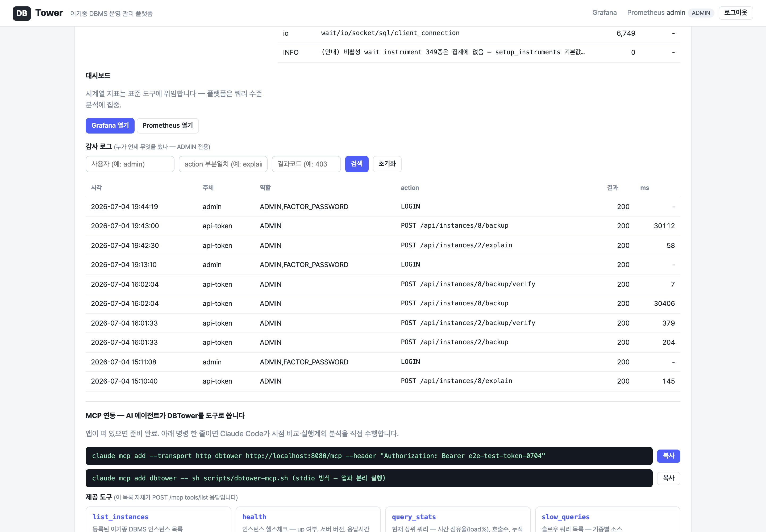Click the 379 ms value
766x532 pixels.
[x=668, y=323]
